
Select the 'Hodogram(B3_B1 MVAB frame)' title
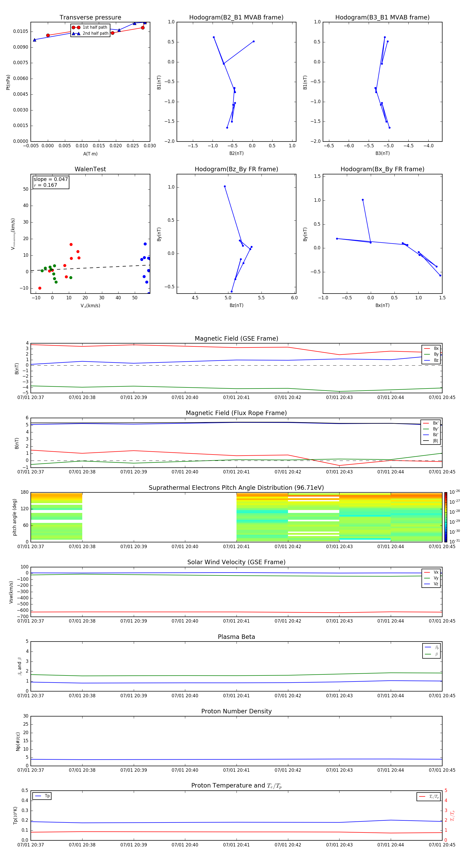[382, 18]
